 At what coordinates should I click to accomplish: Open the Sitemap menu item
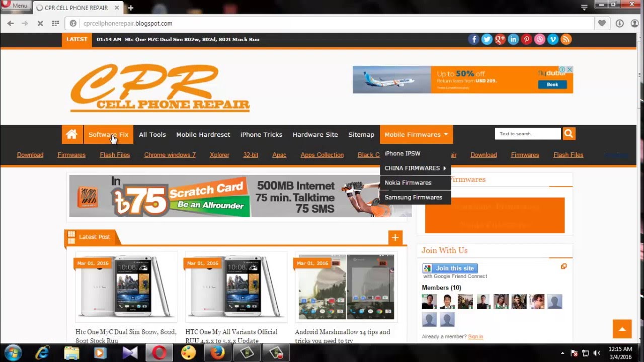click(361, 134)
